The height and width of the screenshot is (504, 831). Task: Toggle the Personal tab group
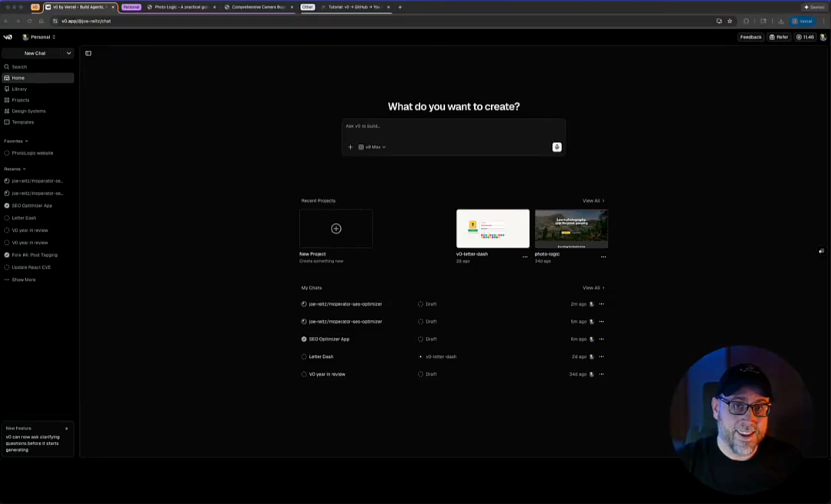131,7
